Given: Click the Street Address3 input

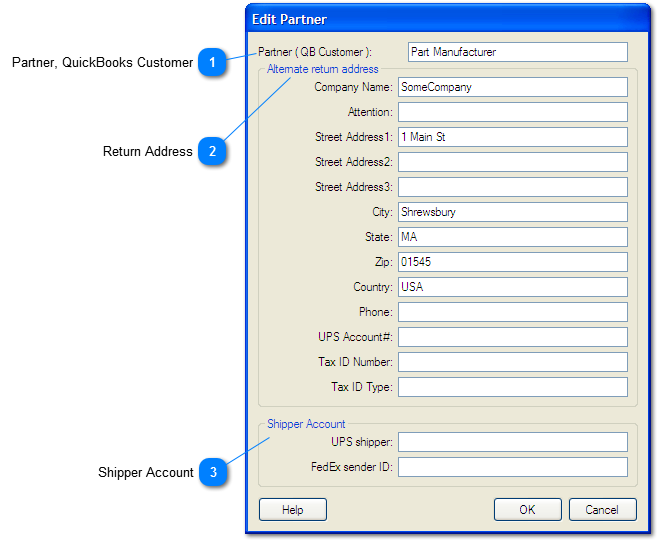Looking at the screenshot, I should coord(512,187).
